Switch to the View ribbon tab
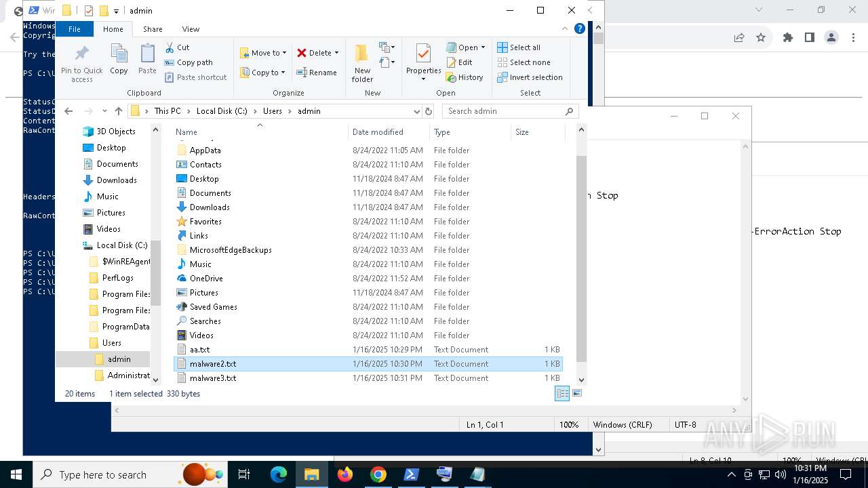This screenshot has width=868, height=488. [x=191, y=29]
